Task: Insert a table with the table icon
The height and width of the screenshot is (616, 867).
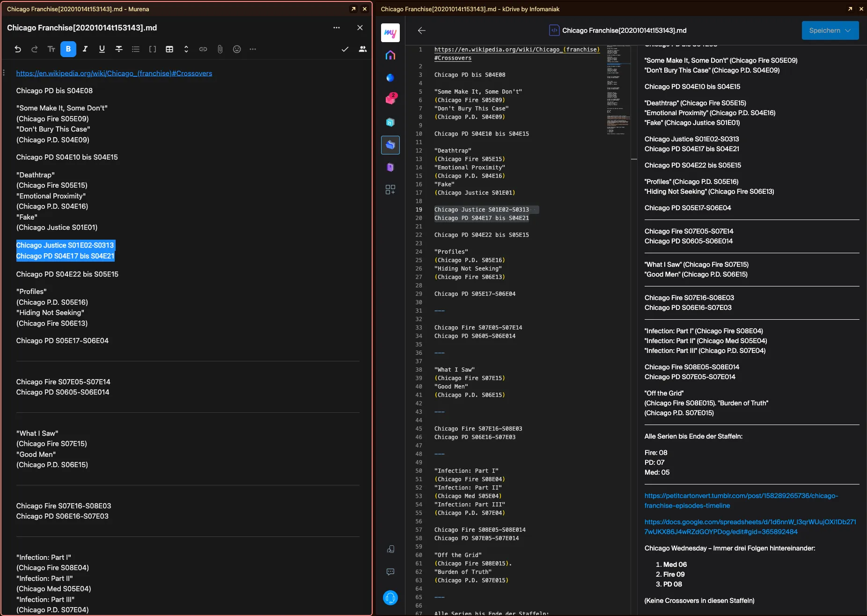Action: (x=169, y=49)
